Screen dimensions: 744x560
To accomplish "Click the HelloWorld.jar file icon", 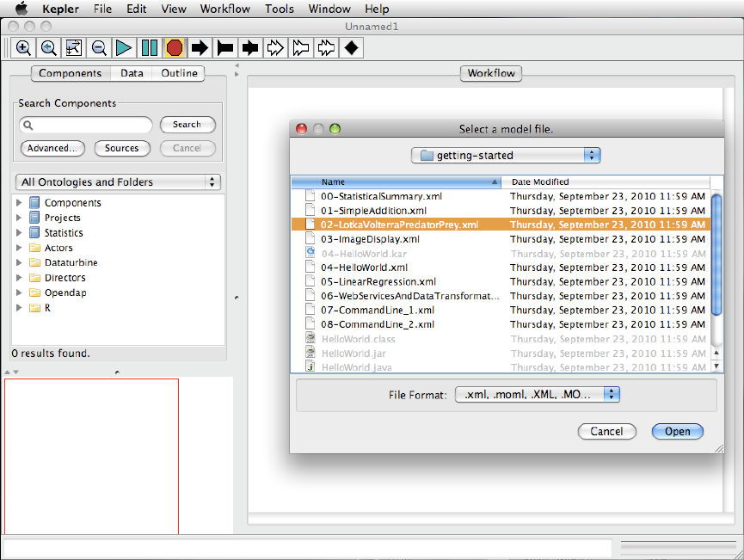I will point(310,352).
